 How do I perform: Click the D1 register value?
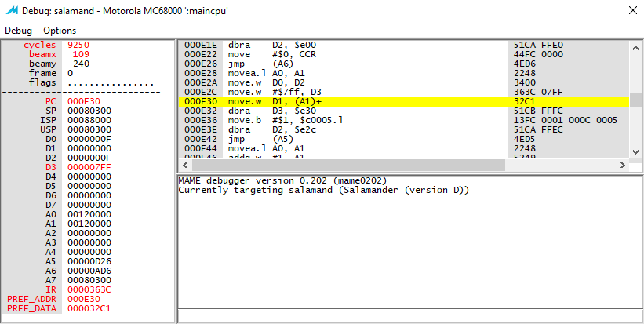(x=89, y=148)
